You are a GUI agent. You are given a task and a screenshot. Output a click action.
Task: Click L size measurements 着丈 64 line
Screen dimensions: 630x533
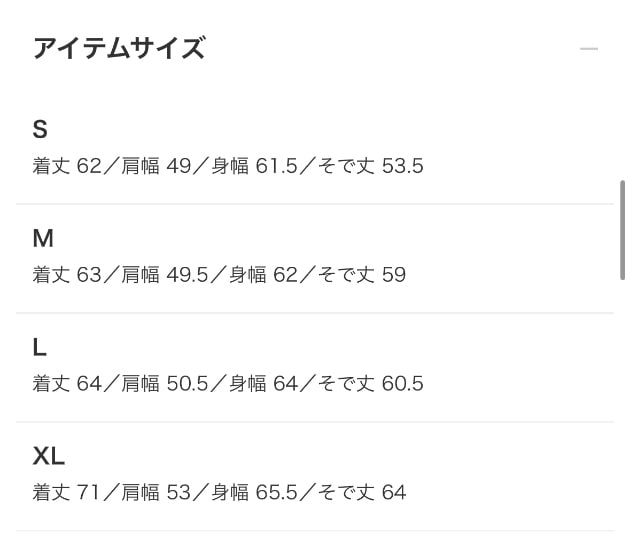pos(228,384)
